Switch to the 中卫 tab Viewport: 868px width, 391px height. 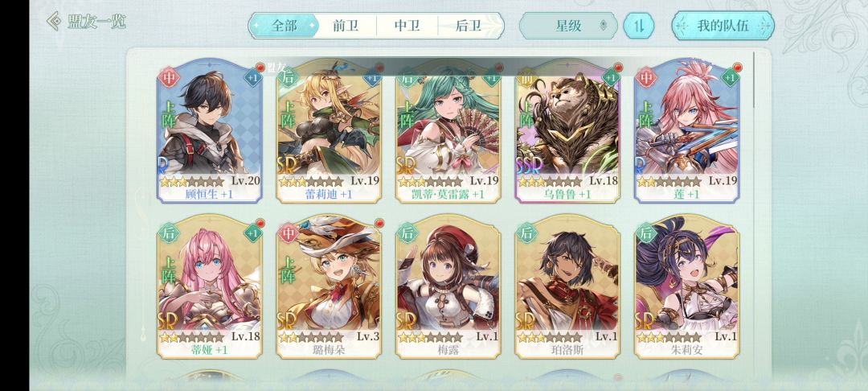tap(407, 26)
